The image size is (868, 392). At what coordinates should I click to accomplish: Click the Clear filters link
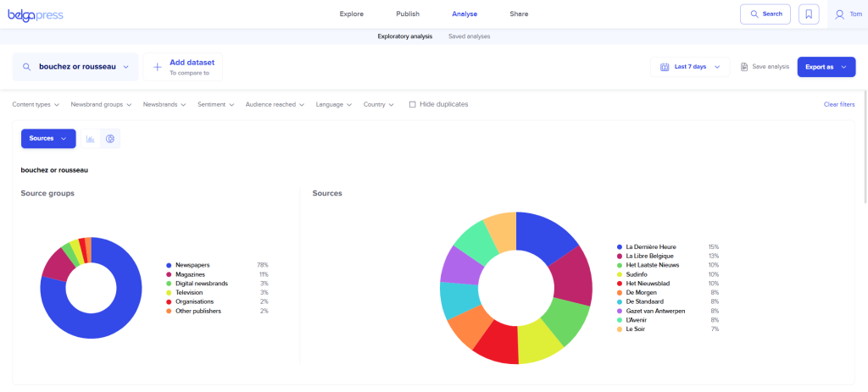point(838,104)
